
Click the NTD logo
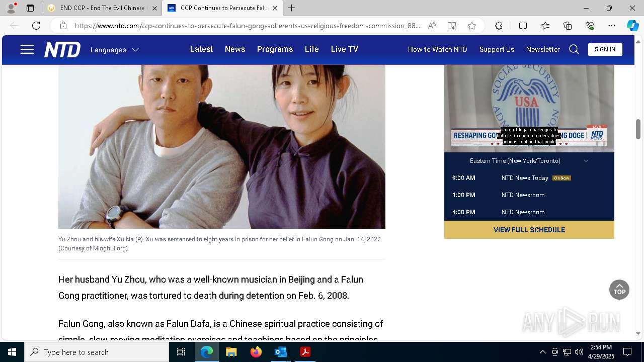pos(62,50)
